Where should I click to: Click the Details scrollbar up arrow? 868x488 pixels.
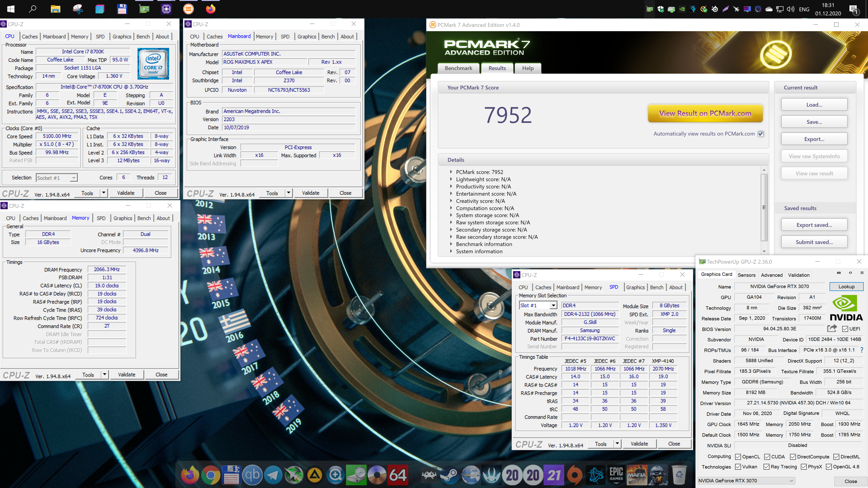[x=764, y=170]
